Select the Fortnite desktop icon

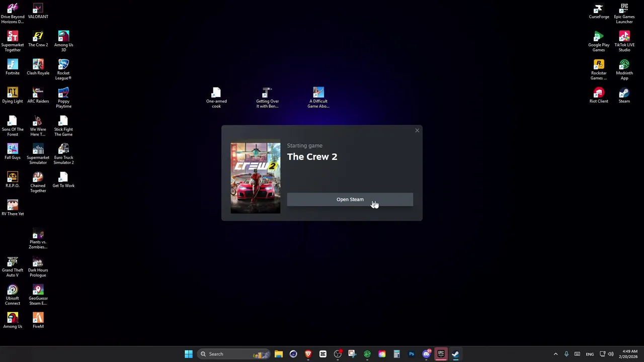coord(13,67)
